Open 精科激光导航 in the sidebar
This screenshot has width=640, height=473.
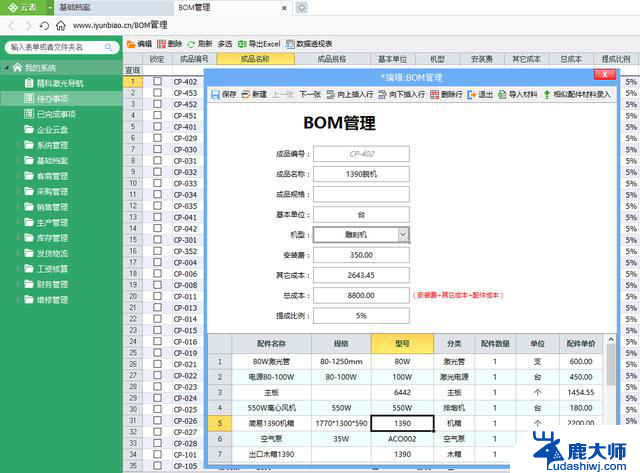pos(60,83)
